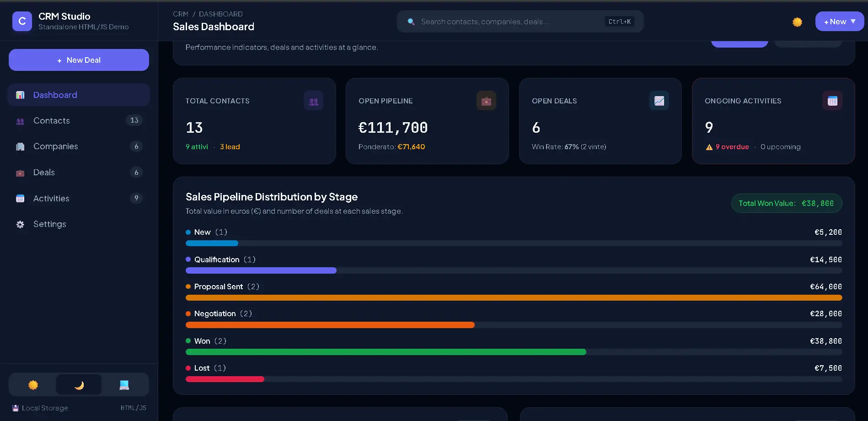Click the New stage progress bar

pos(514,243)
